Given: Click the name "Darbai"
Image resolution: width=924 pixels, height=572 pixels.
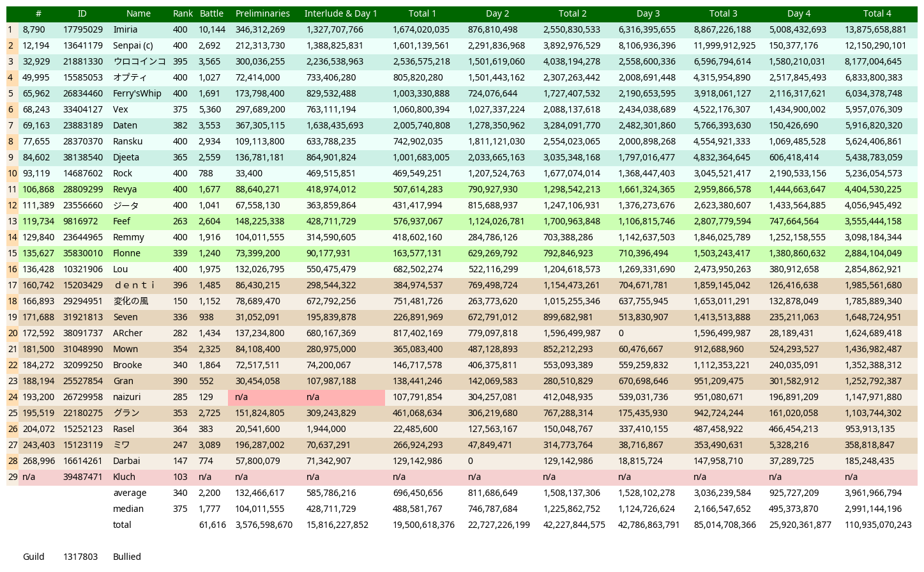Looking at the screenshot, I should 126,461.
